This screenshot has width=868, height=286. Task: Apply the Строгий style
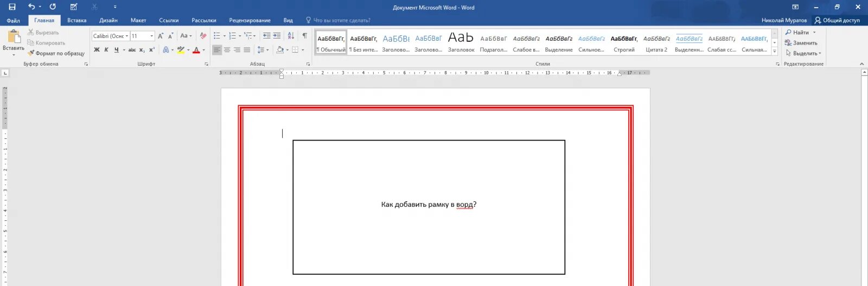pyautogui.click(x=624, y=43)
